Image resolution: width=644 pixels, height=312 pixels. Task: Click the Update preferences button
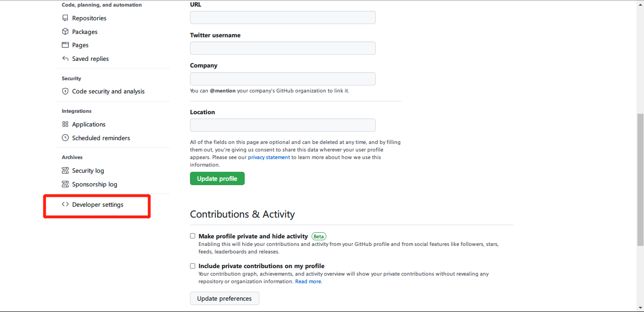click(224, 298)
